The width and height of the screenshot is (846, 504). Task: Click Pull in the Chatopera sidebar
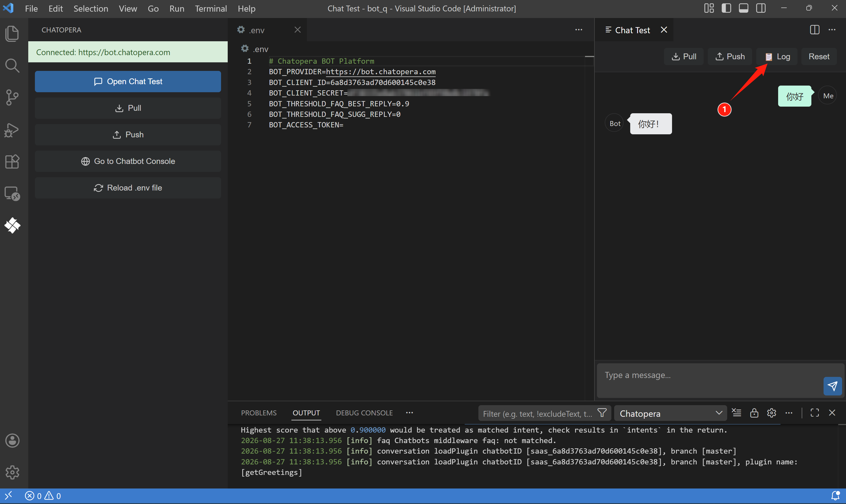coord(128,108)
